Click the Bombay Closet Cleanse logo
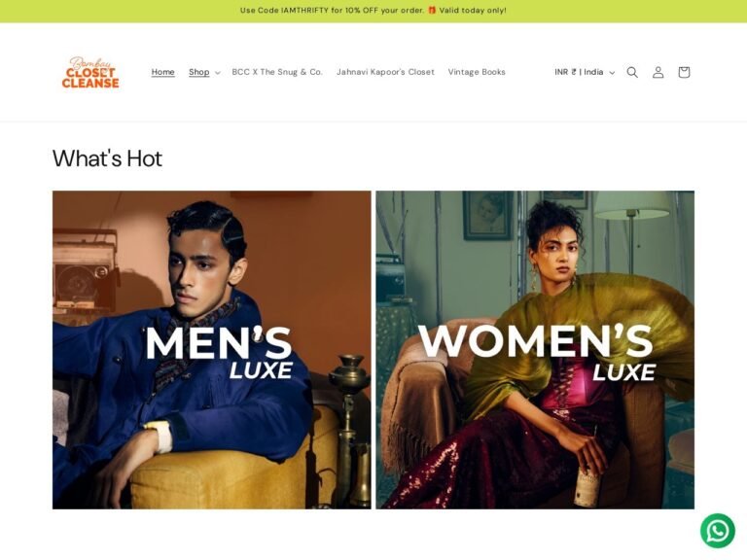Screen dimensions: 747x560 (x=90, y=72)
